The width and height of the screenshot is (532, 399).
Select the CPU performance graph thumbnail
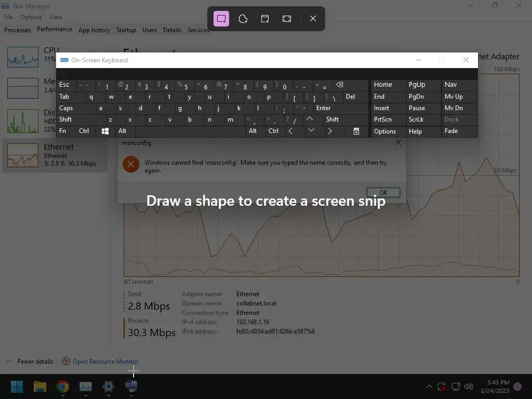point(23,57)
